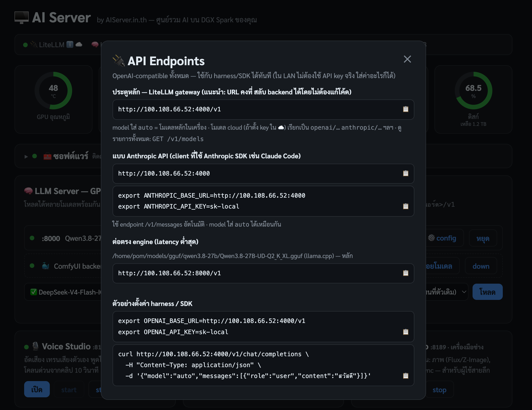
Task: Click the green checkmark beside DeepSeek-V4-Flash
Action: [x=34, y=292]
